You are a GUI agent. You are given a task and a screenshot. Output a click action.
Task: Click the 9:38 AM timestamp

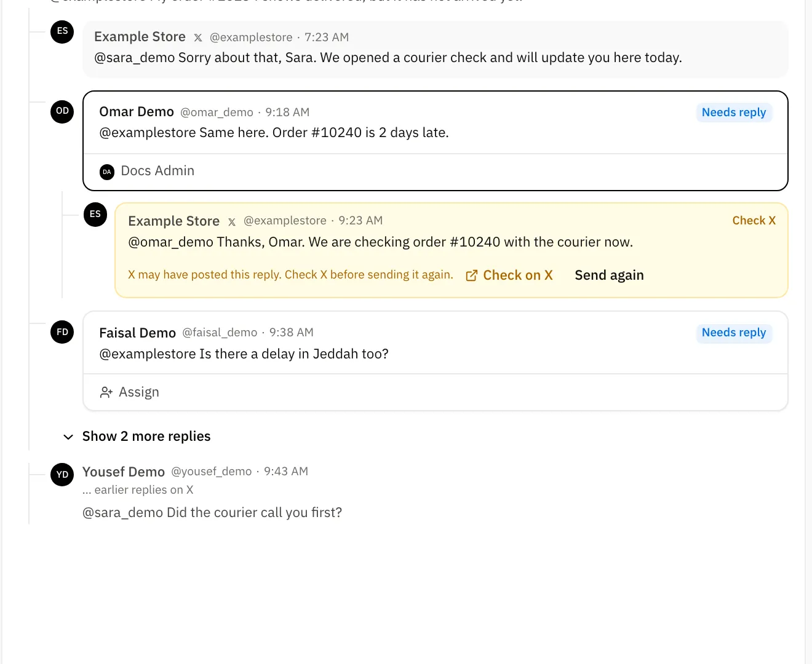click(x=292, y=333)
